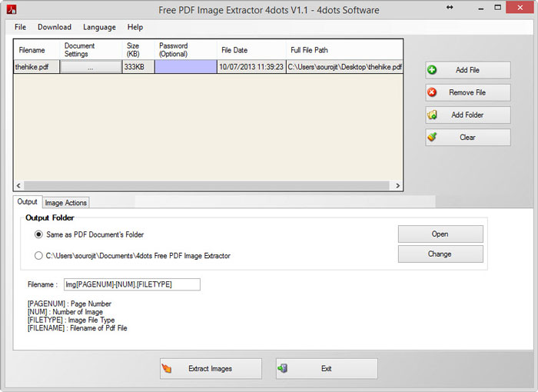Click the Add Folder icon
Viewport: 538px width, 392px height.
click(432, 115)
